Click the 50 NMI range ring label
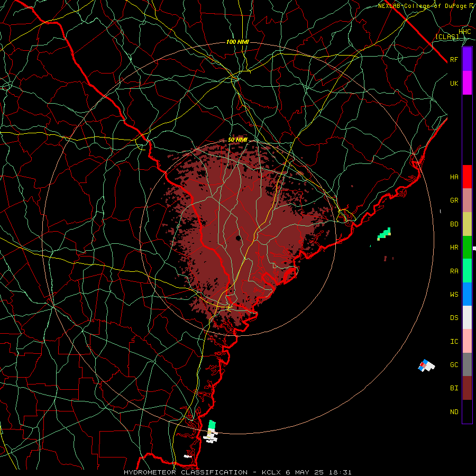The image size is (476, 476). (237, 140)
